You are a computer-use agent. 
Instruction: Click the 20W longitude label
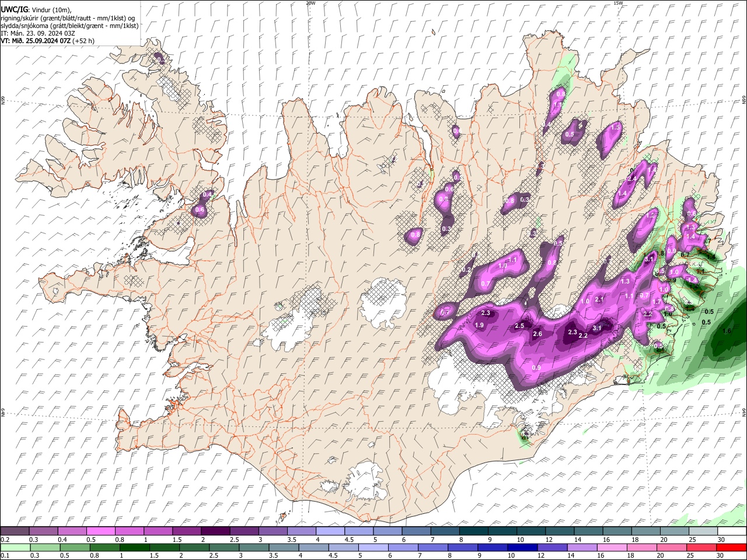(310, 3)
